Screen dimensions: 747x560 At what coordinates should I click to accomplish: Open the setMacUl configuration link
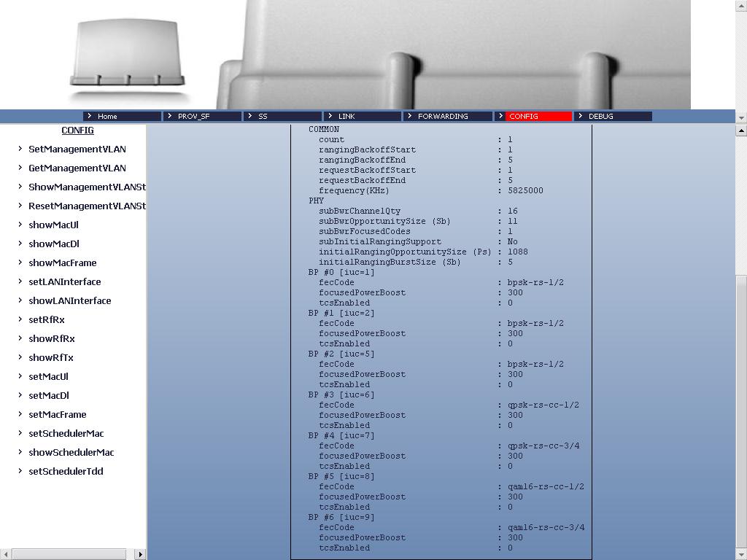48,377
